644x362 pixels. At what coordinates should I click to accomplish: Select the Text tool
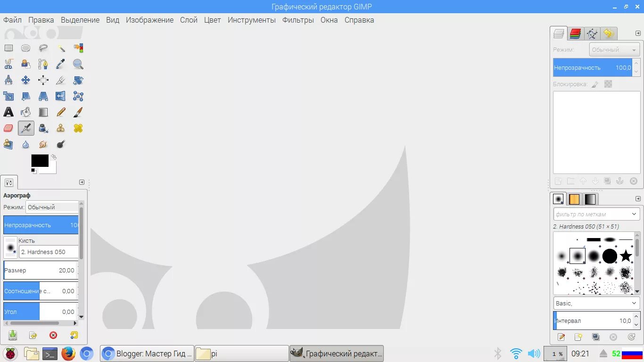coord(8,112)
